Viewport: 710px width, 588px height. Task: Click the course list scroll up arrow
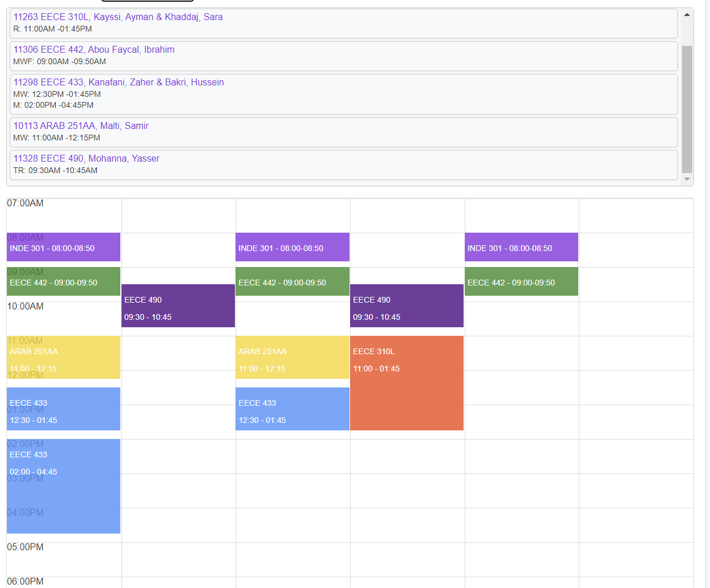pyautogui.click(x=687, y=15)
